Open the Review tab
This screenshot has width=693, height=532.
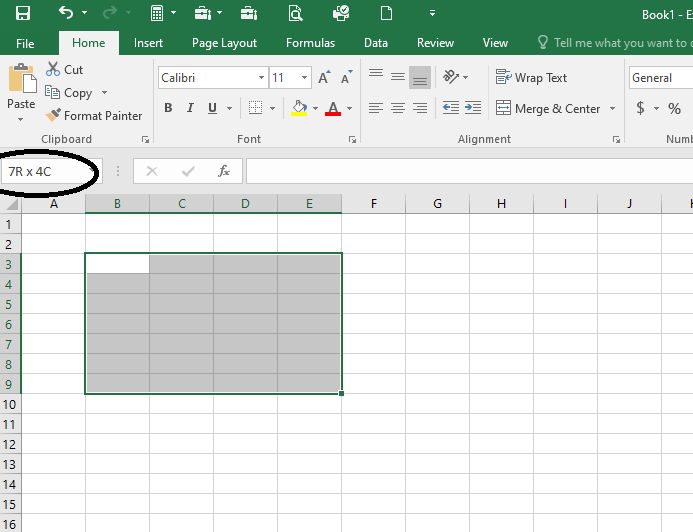click(x=435, y=43)
